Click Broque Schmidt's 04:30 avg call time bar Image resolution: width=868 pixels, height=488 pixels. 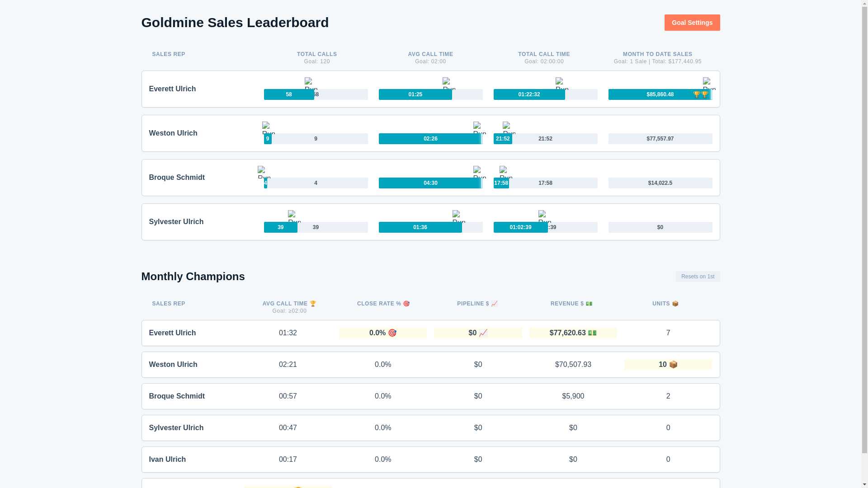[430, 183]
